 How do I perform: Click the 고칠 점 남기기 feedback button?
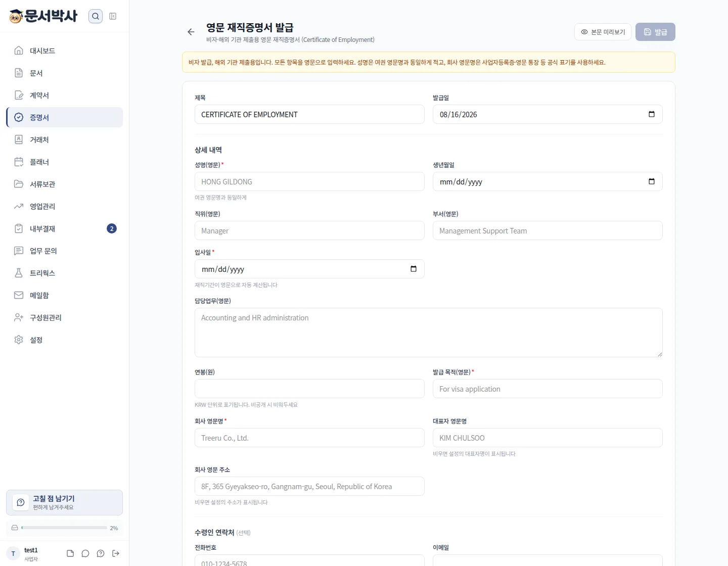tap(64, 502)
